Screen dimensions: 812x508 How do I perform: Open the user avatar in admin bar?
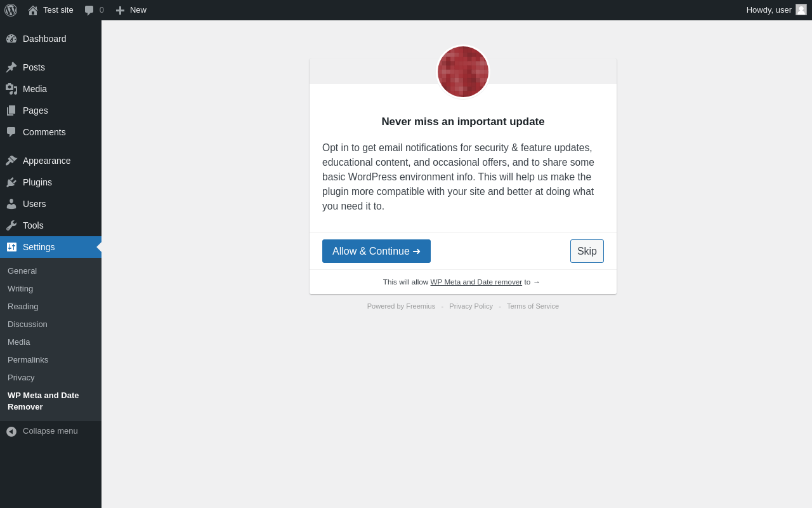(x=801, y=10)
